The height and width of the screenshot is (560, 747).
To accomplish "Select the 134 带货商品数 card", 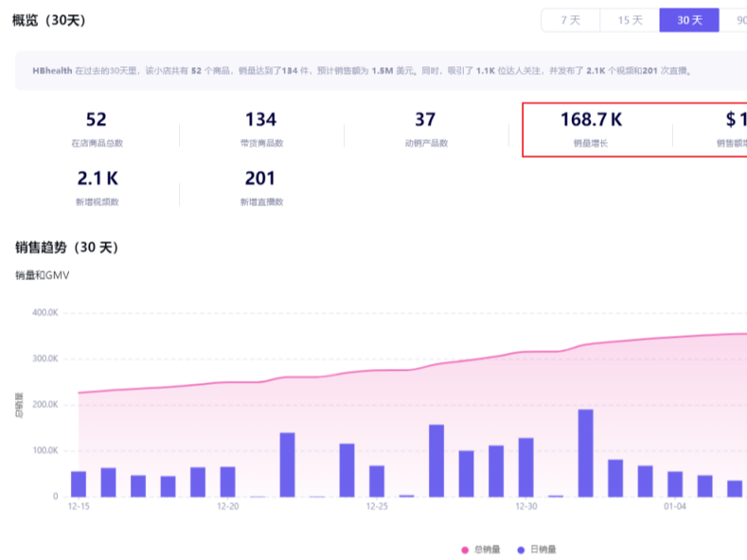I will point(260,129).
